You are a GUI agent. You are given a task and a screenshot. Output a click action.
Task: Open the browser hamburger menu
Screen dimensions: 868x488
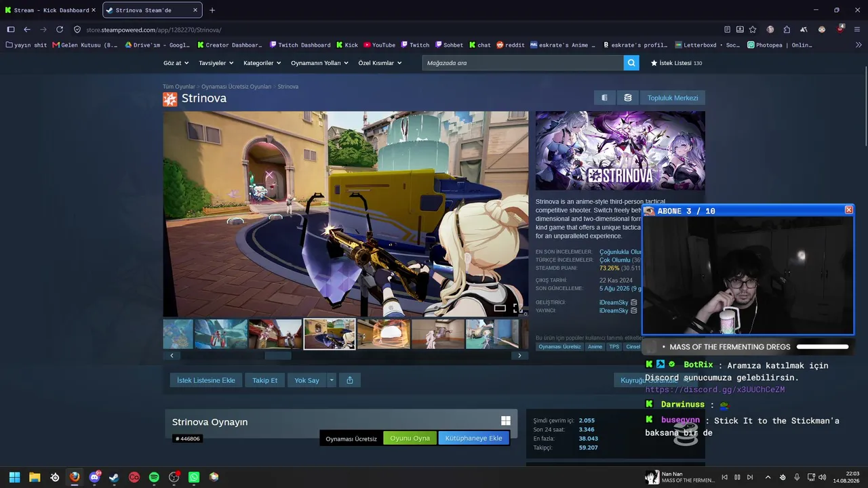pyautogui.click(x=857, y=30)
